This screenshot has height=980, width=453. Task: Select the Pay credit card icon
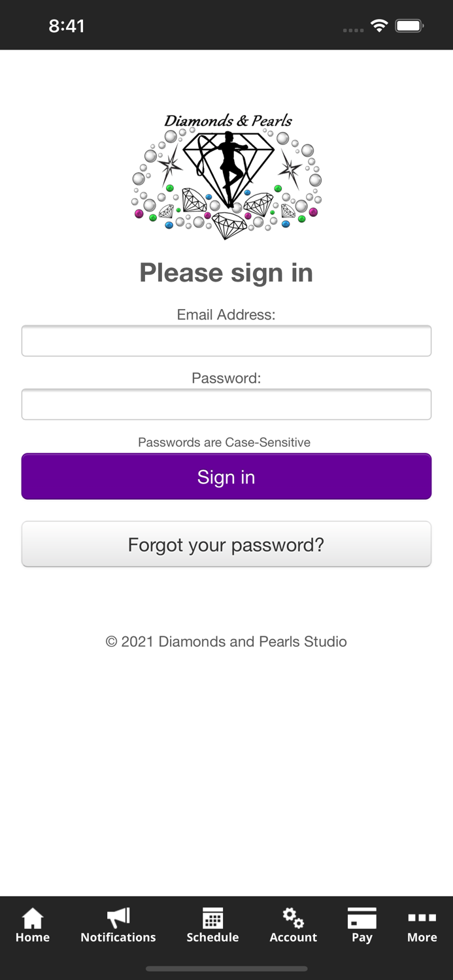(361, 918)
